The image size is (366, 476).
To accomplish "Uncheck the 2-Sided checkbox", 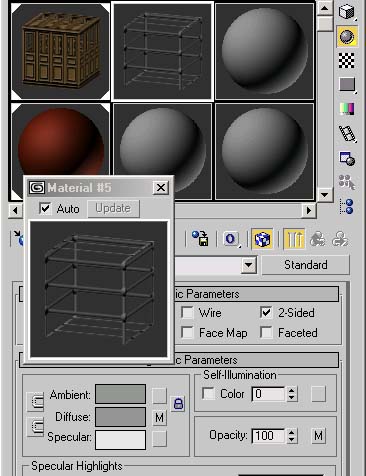I will point(266,313).
